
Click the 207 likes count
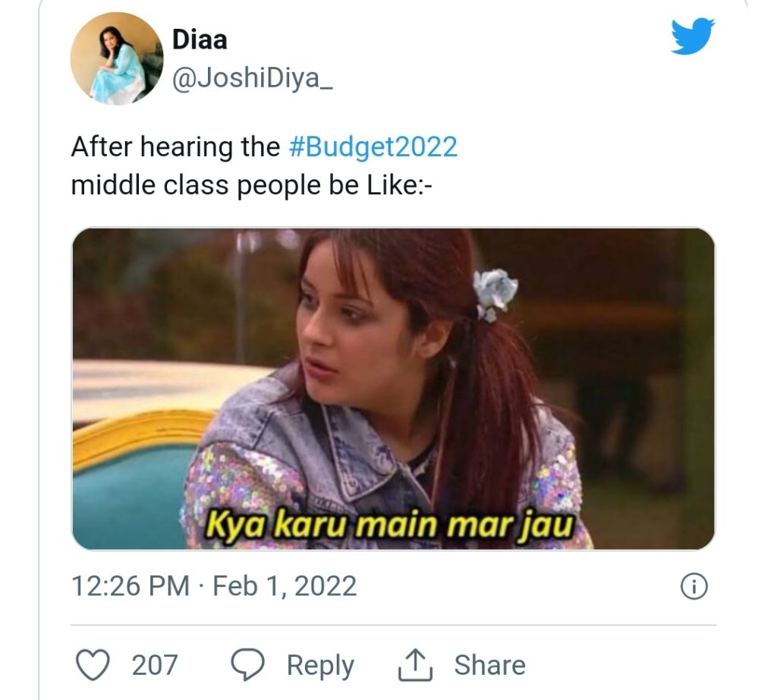coord(155,665)
